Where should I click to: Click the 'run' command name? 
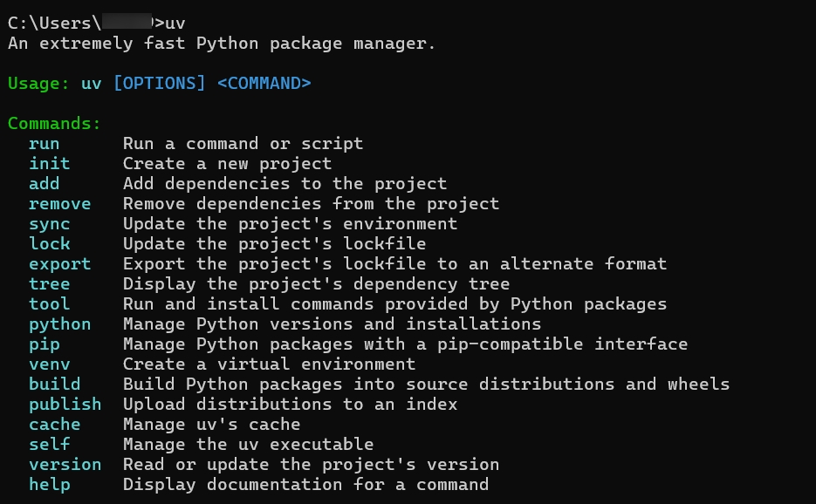click(x=45, y=144)
